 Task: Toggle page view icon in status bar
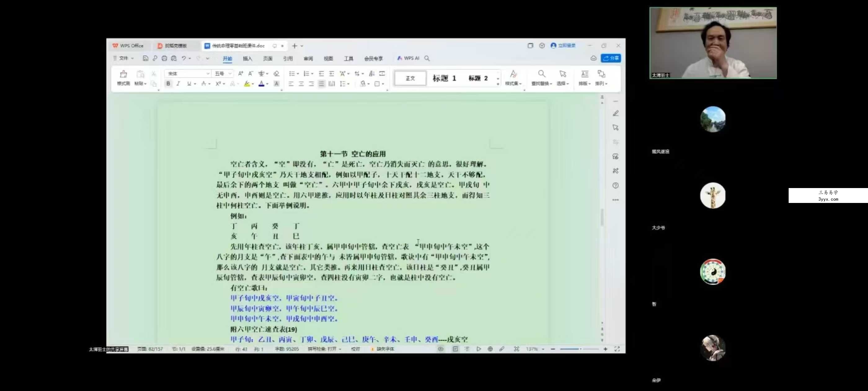[455, 349]
